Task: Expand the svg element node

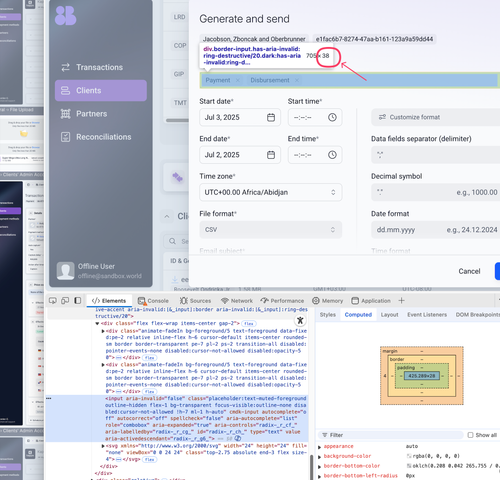Action: pyautogui.click(x=103, y=446)
